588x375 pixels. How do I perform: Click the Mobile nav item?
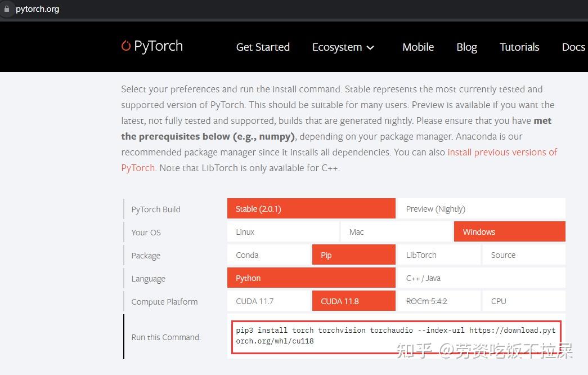click(x=418, y=47)
